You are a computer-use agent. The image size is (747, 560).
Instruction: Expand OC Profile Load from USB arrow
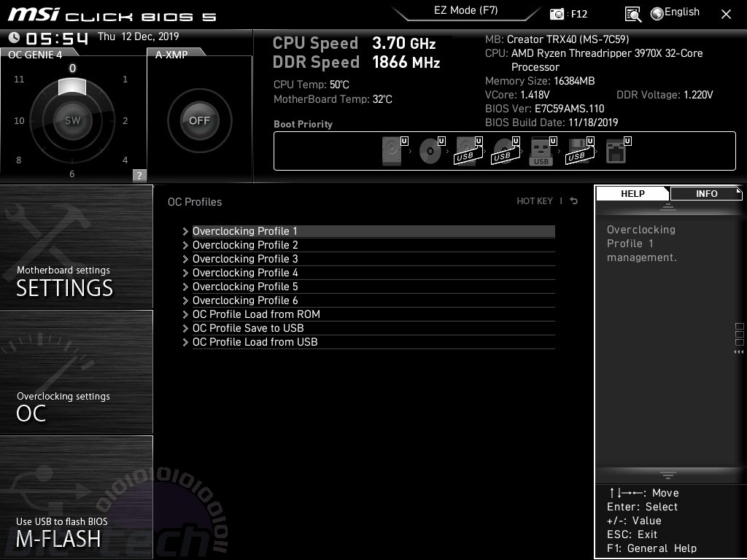[x=185, y=342]
